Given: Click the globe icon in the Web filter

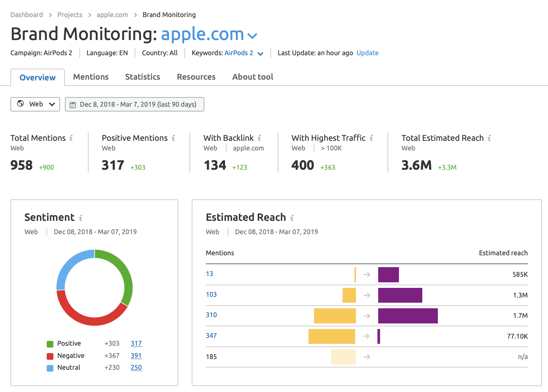Looking at the screenshot, I should tap(21, 104).
